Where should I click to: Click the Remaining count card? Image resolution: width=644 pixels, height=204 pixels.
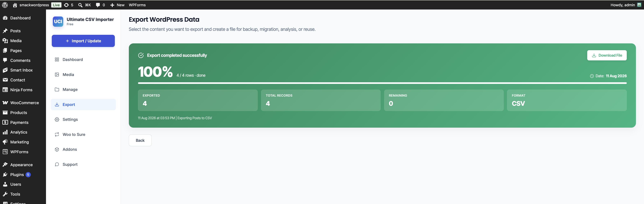[x=444, y=100]
